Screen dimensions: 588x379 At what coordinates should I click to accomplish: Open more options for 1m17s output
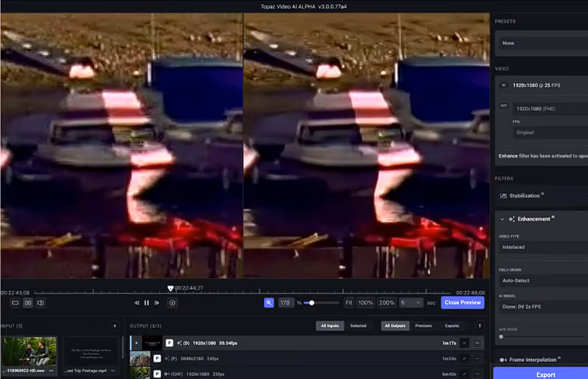[x=478, y=343]
